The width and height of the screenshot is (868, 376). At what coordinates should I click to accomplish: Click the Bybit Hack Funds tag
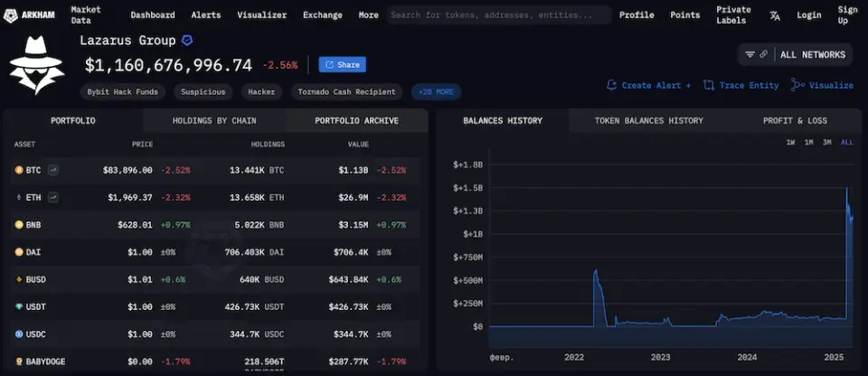tap(119, 92)
